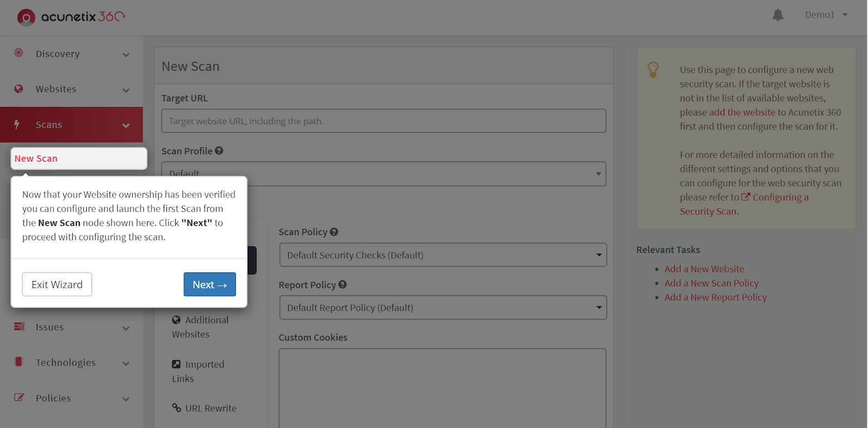Click the Imported Links arrow icon
The height and width of the screenshot is (428, 868).
tap(176, 364)
